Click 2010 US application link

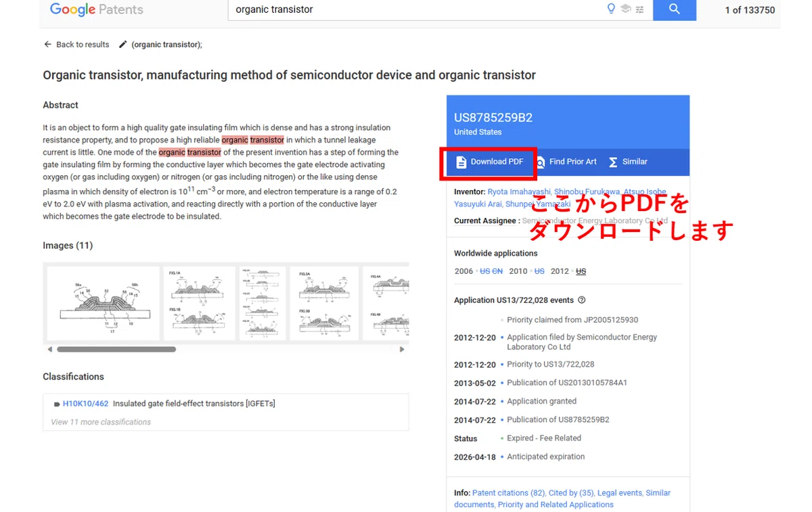pos(539,271)
